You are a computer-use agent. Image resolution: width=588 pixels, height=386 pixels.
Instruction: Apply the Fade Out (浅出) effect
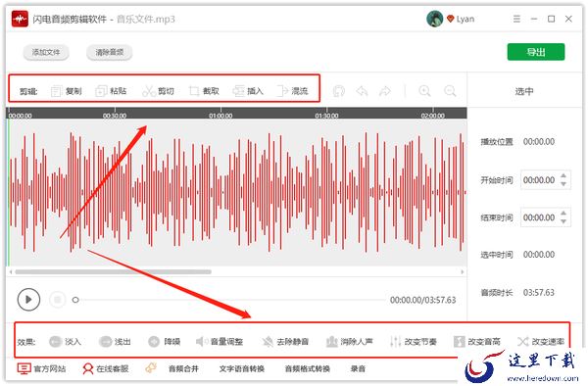(x=115, y=341)
